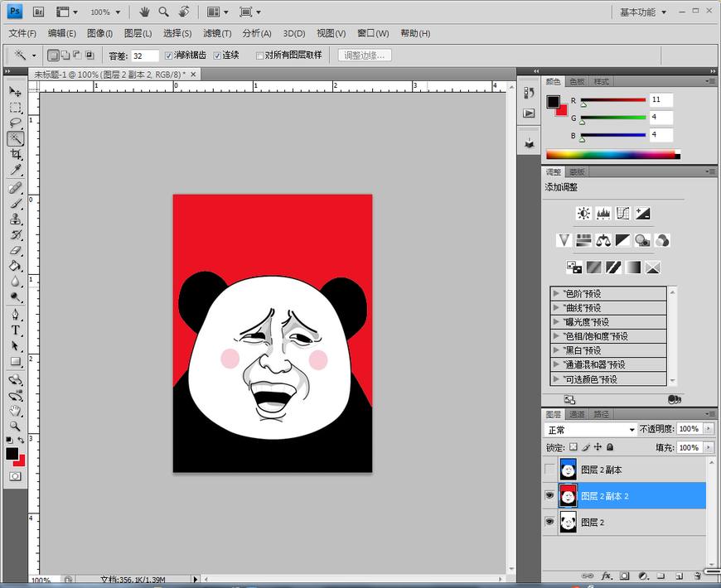721x588 pixels.
Task: Show the 图层 2 副本 layer
Action: 549,470
